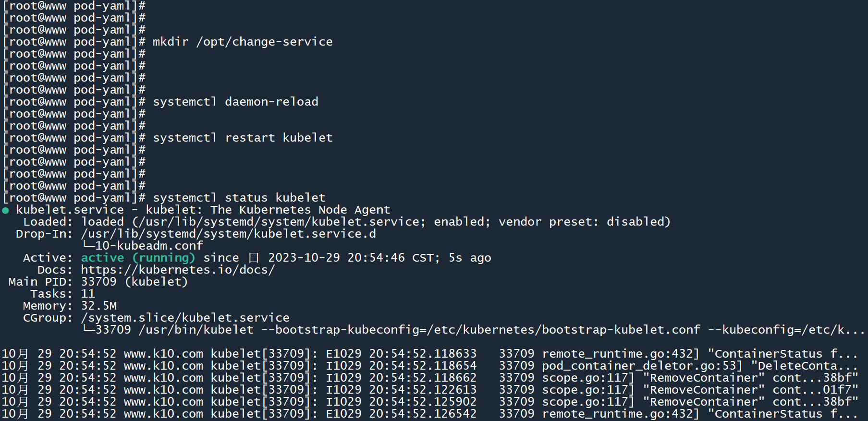Click the tree branch symbol before 33709 /usr/bin/kubelet
The width and height of the screenshot is (868, 421).
[88, 330]
